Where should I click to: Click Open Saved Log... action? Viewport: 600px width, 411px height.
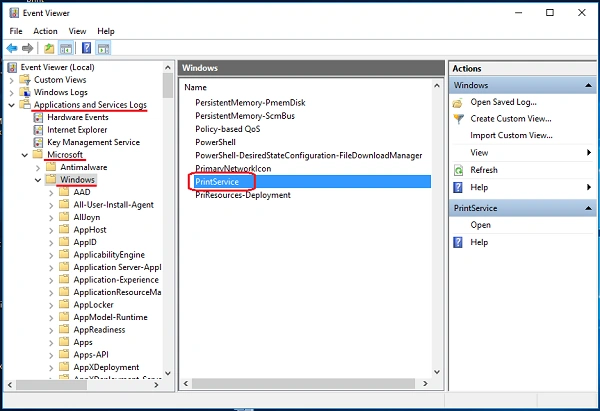click(503, 102)
